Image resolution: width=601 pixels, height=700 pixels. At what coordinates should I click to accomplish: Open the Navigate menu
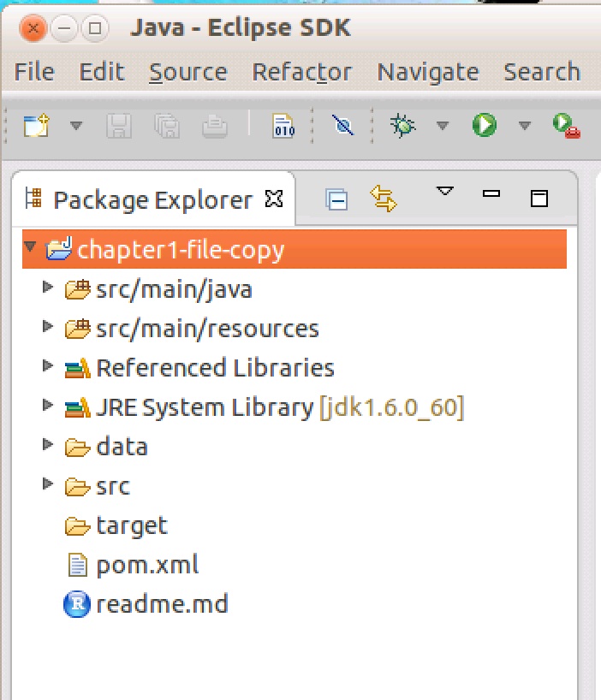pos(427,72)
